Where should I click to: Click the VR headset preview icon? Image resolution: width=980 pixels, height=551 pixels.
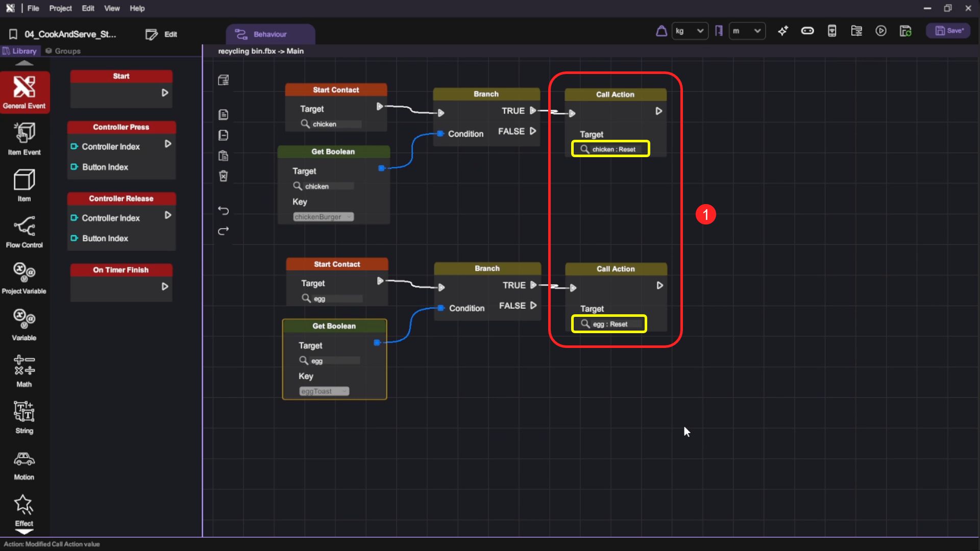pyautogui.click(x=807, y=31)
